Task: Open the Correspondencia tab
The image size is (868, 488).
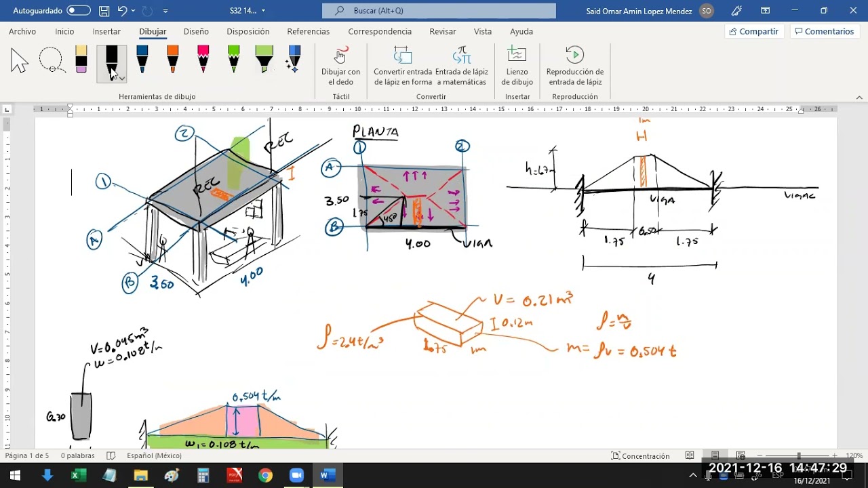Action: tap(380, 31)
